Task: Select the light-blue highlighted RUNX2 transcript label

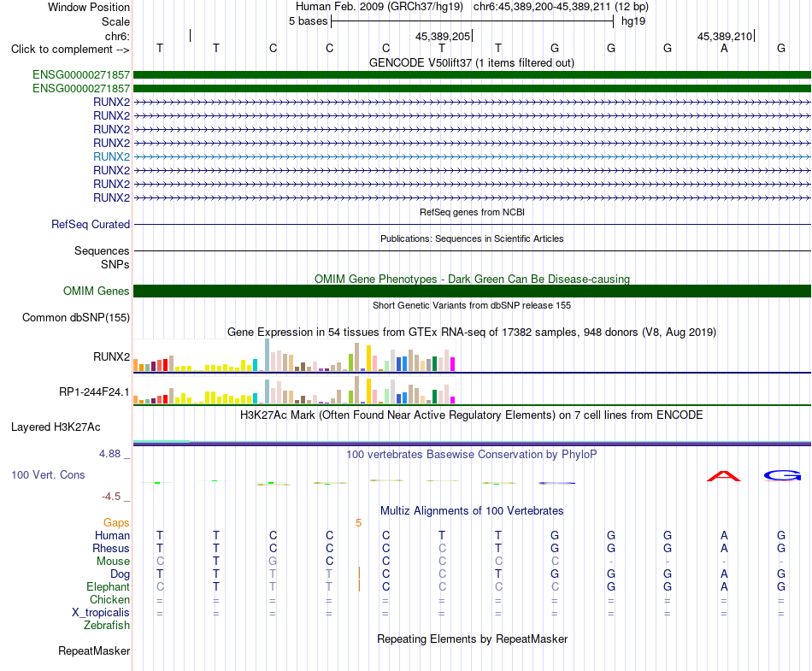Action: 111,156
